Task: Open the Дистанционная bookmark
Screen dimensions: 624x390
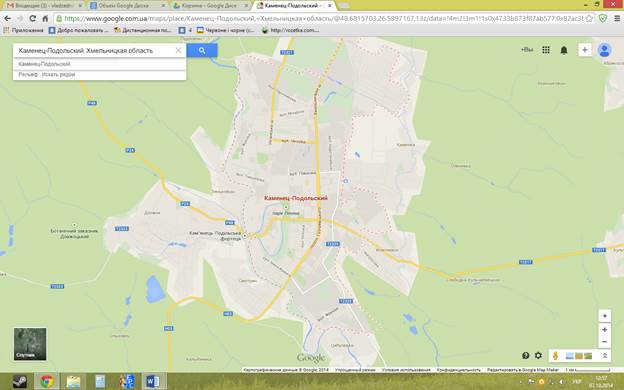Action: (x=143, y=30)
